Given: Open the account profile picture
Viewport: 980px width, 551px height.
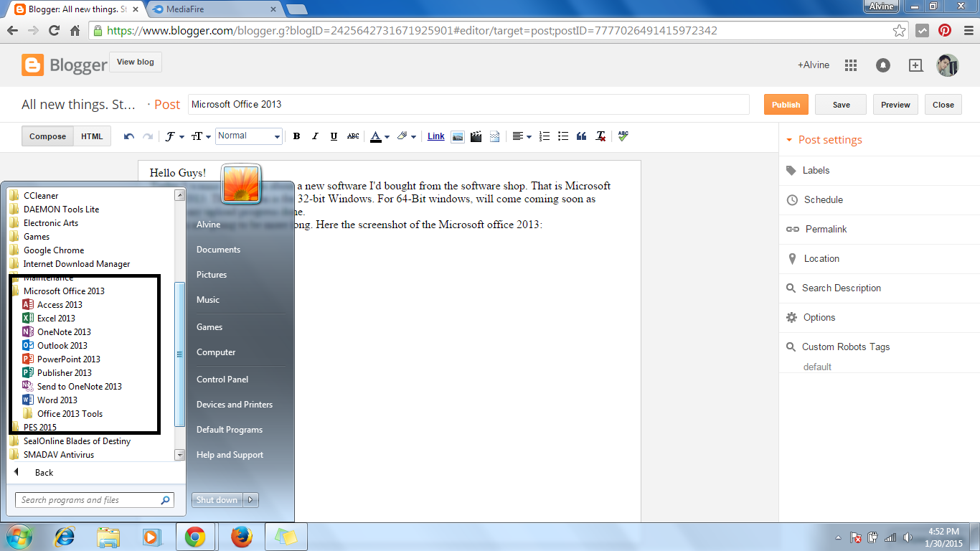Looking at the screenshot, I should point(948,65).
